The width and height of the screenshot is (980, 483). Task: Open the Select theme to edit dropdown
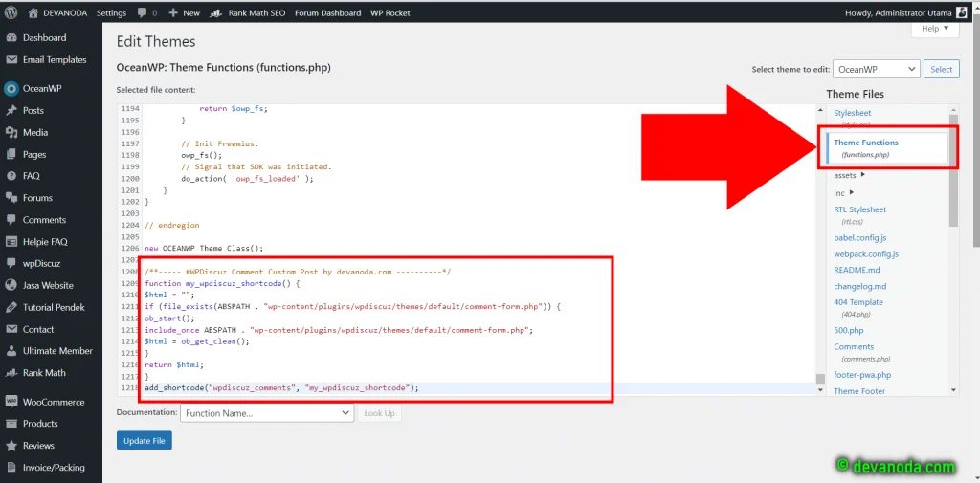(x=878, y=70)
